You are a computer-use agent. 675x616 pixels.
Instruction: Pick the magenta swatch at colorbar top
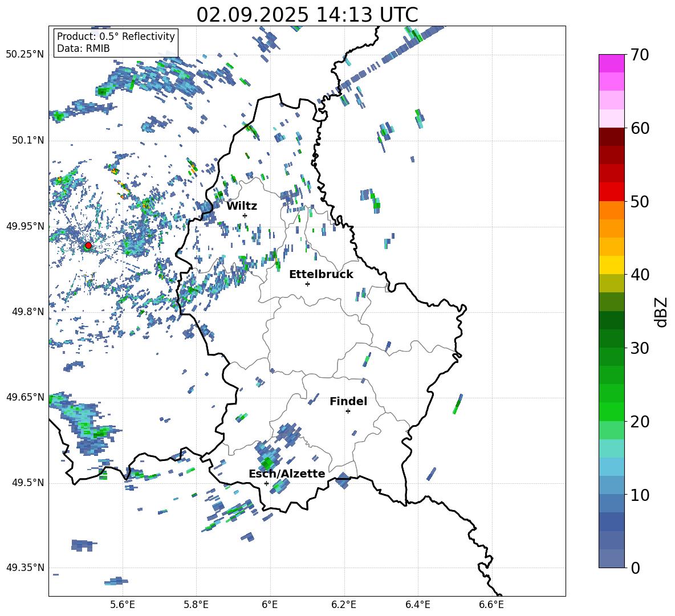tap(611, 64)
